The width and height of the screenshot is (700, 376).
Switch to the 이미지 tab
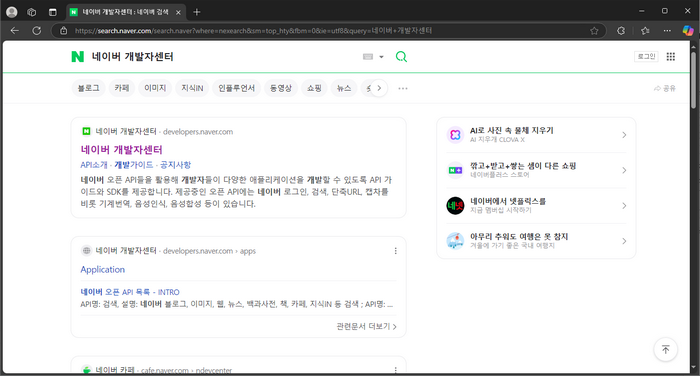(155, 88)
